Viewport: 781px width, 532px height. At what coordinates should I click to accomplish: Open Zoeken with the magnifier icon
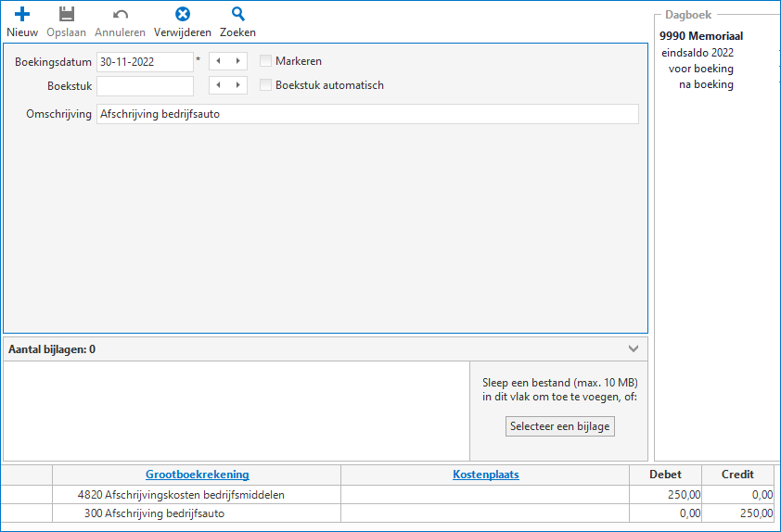click(x=237, y=15)
